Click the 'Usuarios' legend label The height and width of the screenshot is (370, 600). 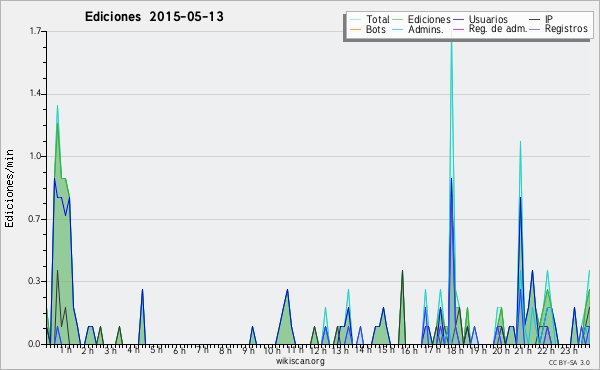(488, 19)
